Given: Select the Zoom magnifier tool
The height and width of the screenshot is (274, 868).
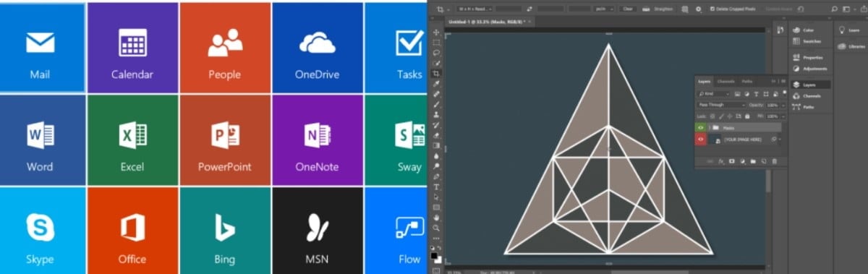Looking at the screenshot, I should 436,227.
